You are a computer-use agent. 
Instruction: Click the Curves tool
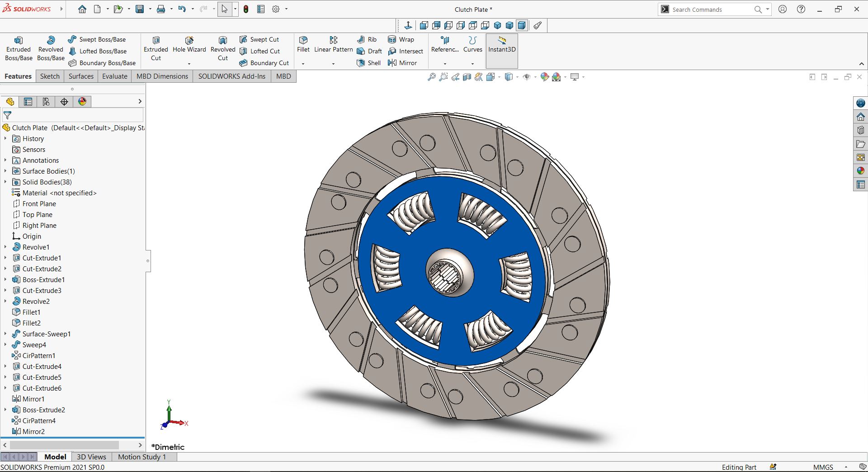pyautogui.click(x=473, y=44)
